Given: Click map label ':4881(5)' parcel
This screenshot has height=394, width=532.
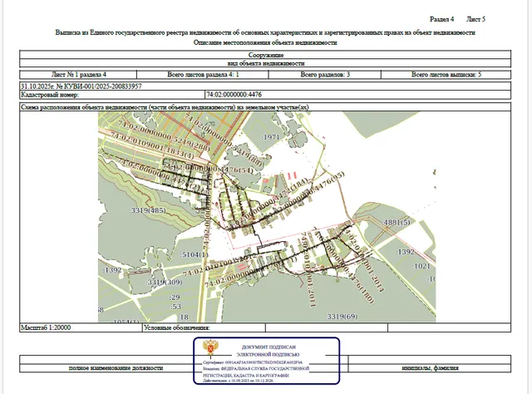Looking at the screenshot, I should (x=397, y=223).
